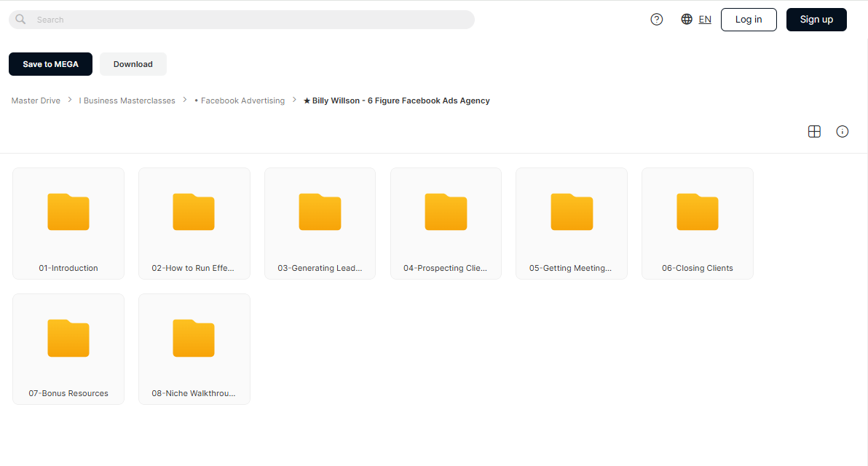
Task: Focus the Search input field
Action: point(242,20)
